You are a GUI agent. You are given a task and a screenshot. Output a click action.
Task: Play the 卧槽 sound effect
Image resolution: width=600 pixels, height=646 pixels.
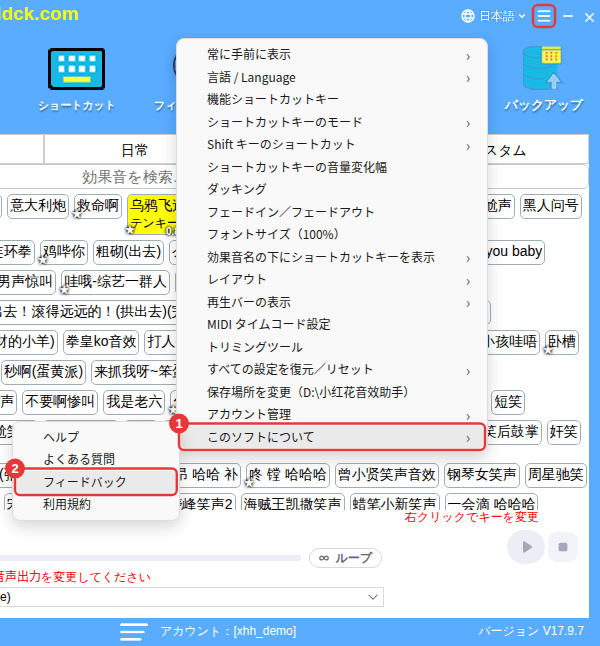562,342
